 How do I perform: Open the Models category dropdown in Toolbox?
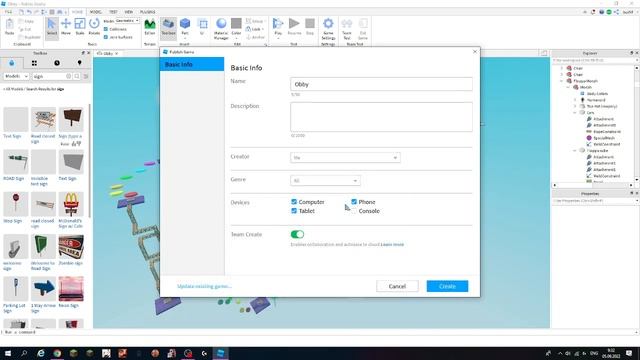pos(16,76)
